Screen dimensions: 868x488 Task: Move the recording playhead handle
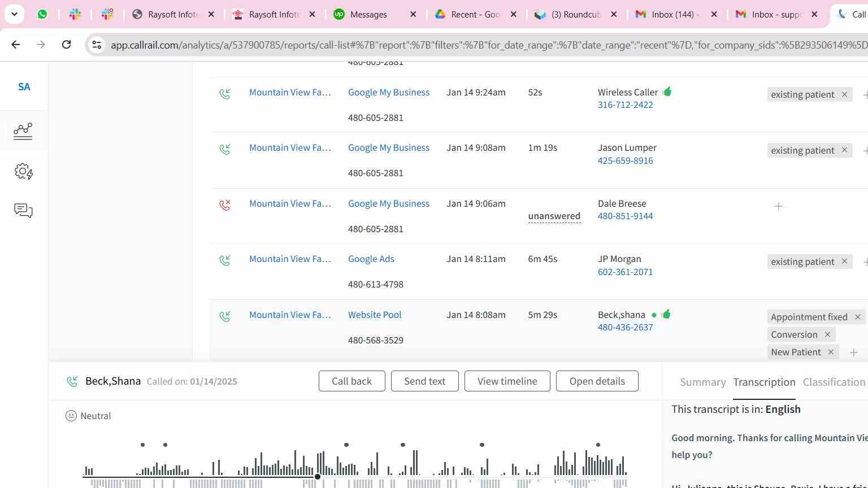pos(318,477)
